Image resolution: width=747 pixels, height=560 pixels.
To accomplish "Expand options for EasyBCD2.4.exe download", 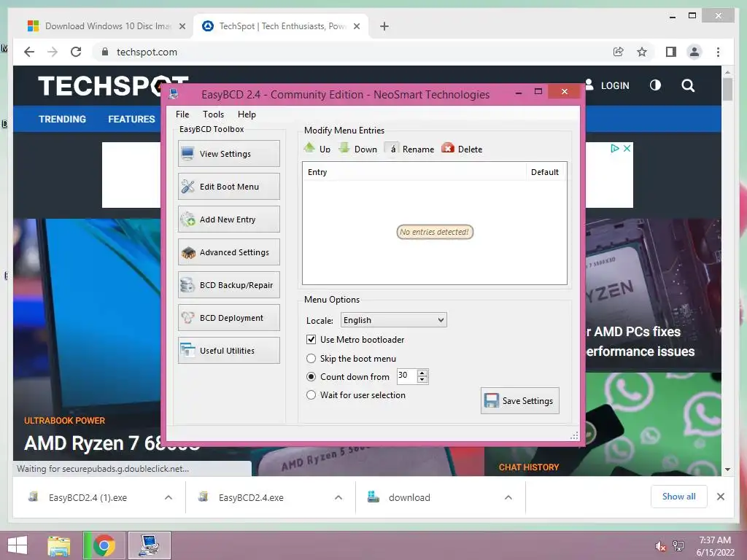I will 338,497.
